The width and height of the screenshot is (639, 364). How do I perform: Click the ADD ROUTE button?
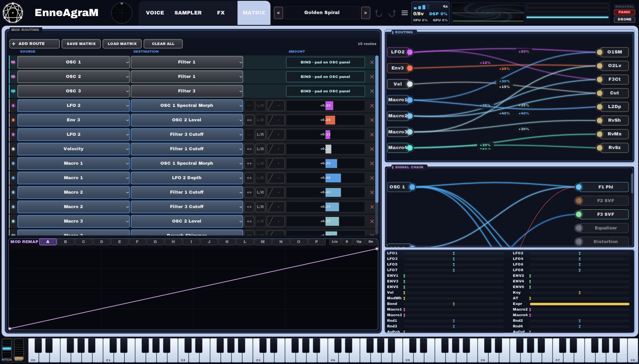point(35,44)
